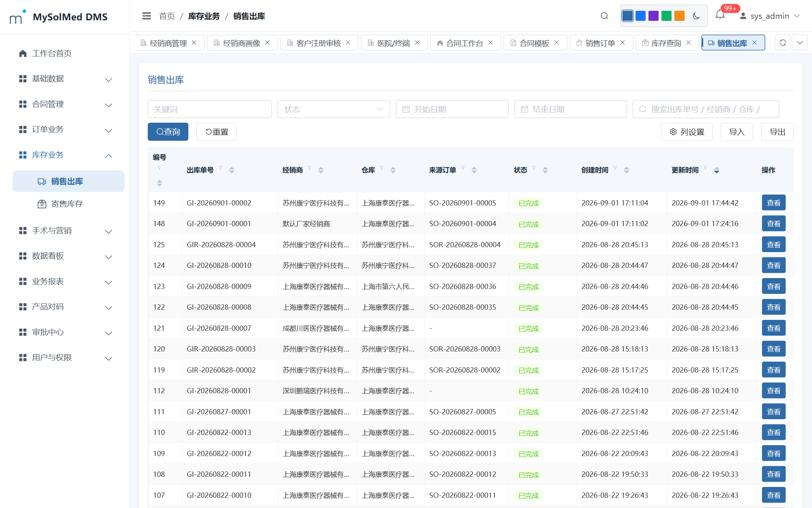The width and height of the screenshot is (812, 508).
Task: Toggle dark mode moon icon
Action: (x=696, y=16)
